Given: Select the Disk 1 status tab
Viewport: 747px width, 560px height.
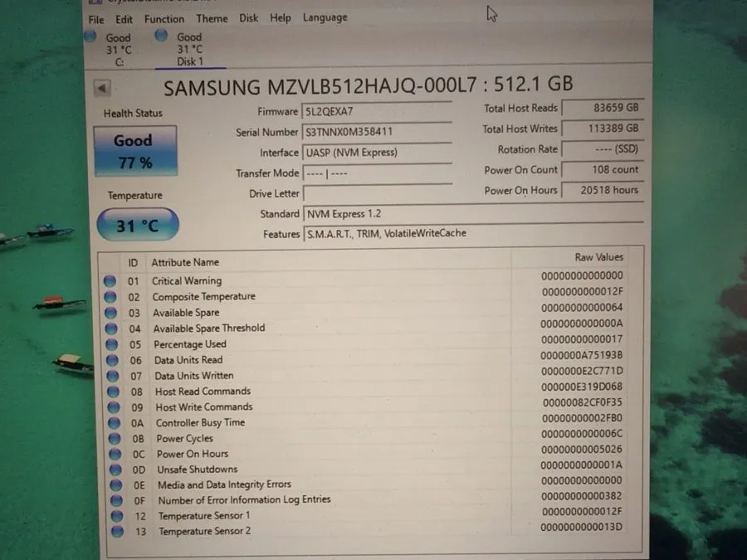Looking at the screenshot, I should 189,49.
